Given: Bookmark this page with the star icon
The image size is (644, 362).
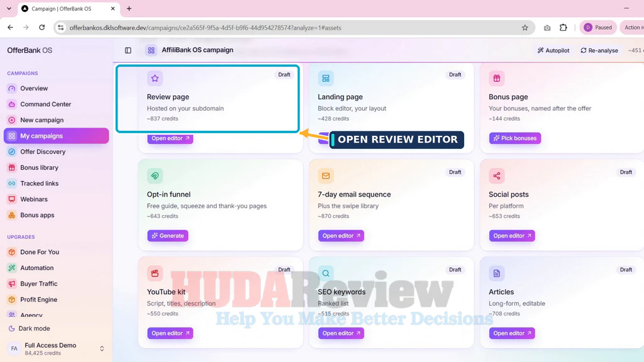Looking at the screenshot, I should point(525,28).
